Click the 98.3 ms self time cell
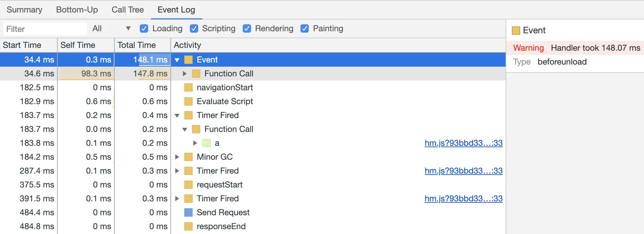Viewport: 644px width, 234px height. pos(86,74)
